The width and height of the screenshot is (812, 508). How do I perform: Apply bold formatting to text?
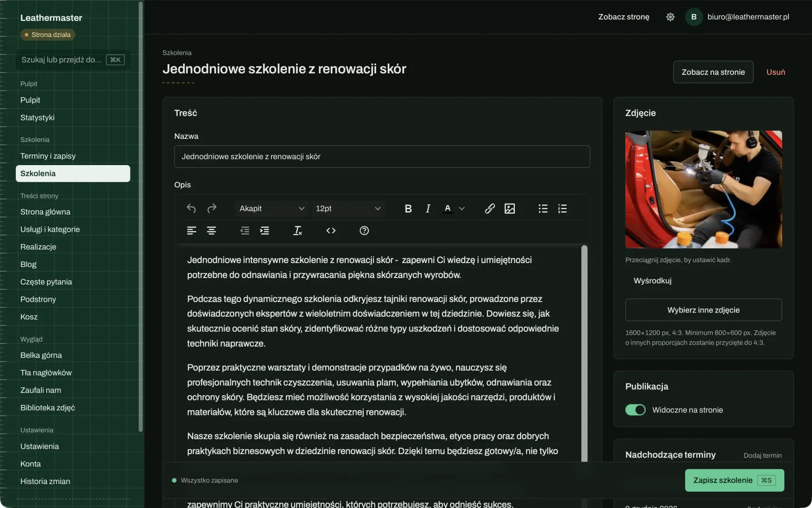click(x=408, y=209)
